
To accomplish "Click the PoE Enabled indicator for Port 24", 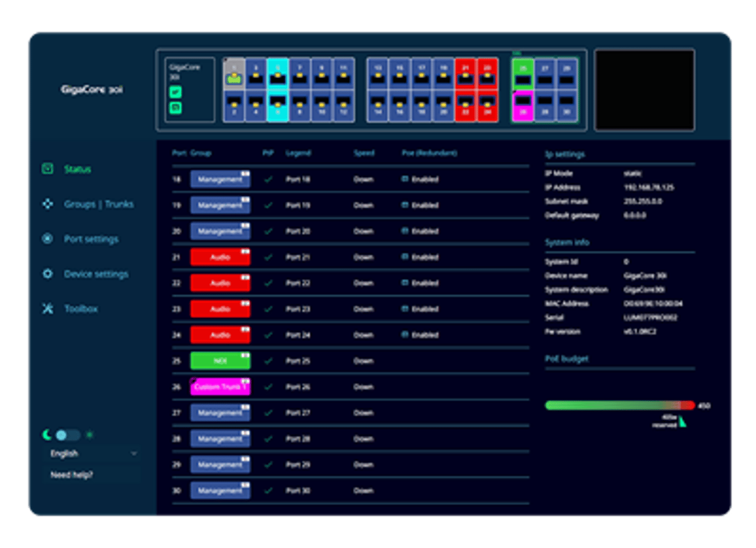I will [420, 335].
